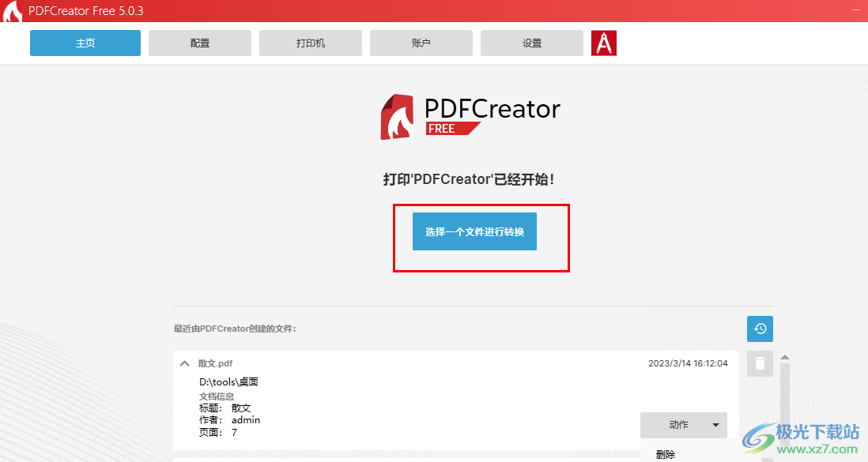This screenshot has height=462, width=868.
Task: Go to the 账户 accounts tab
Action: [x=421, y=43]
